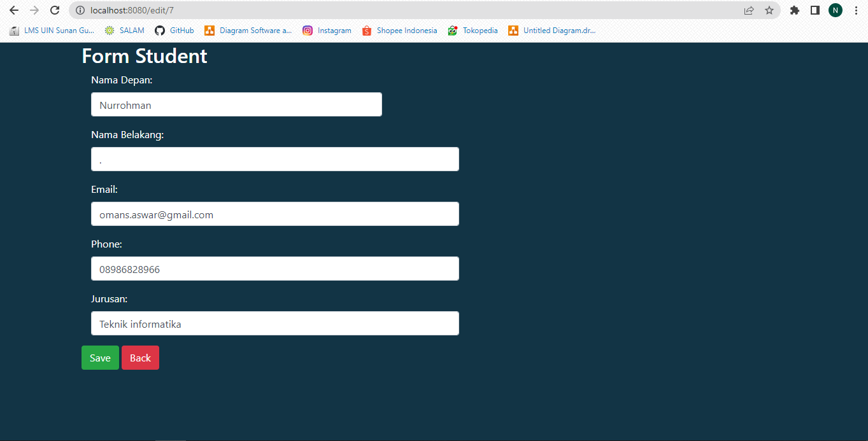Open the GitHub bookmark
Screen dimensions: 868x441
[x=174, y=31]
